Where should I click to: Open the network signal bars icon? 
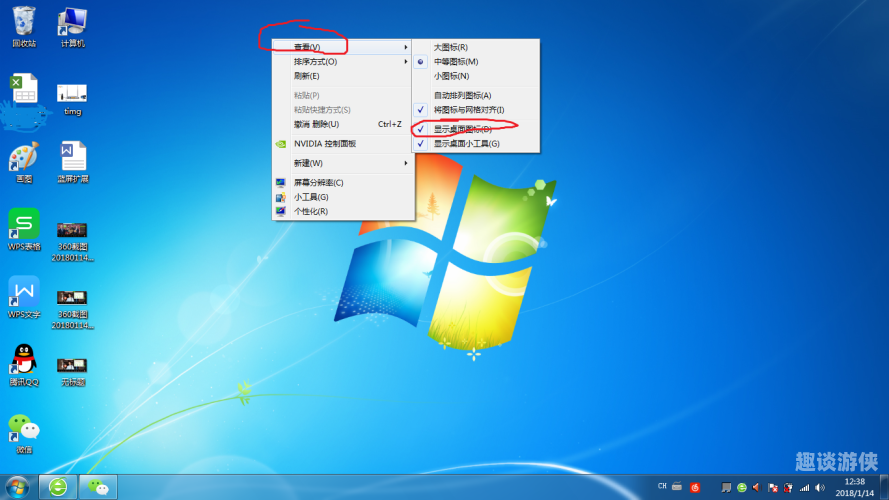point(804,488)
